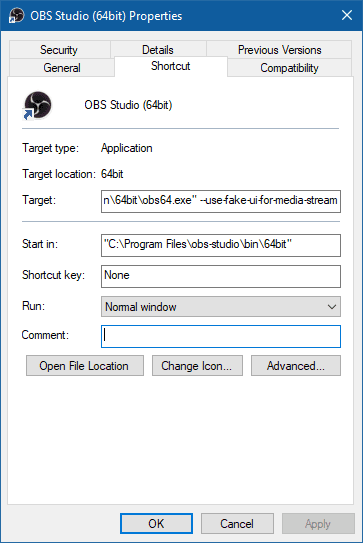Click the Shortcut key field
Screen dimensions: 363x543
pos(221,276)
